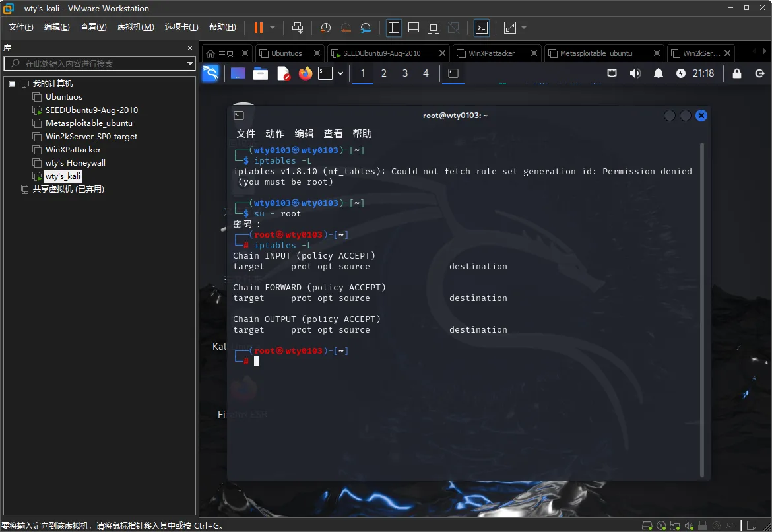Open the 查看(V) menu in VMware
This screenshot has width=772, height=532.
coord(93,27)
